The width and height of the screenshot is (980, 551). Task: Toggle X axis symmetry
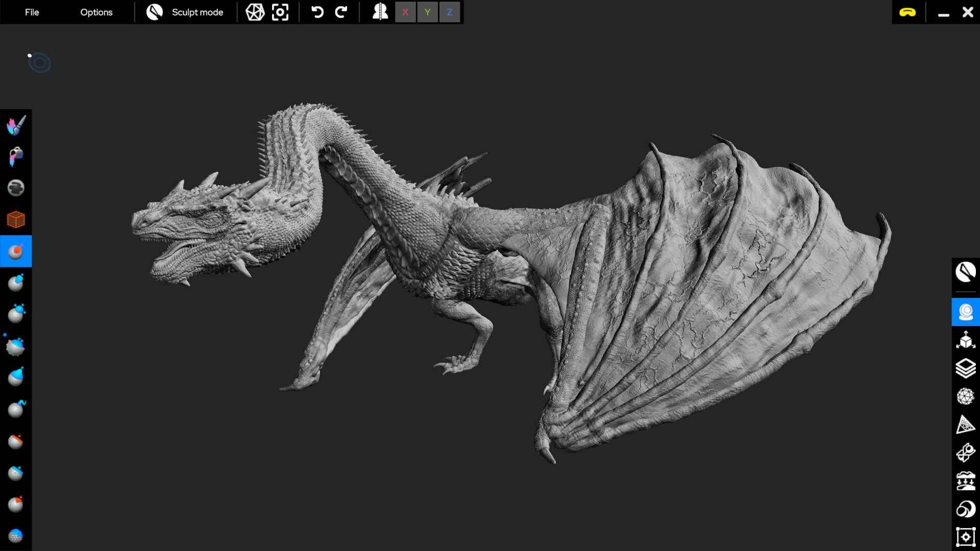405,12
